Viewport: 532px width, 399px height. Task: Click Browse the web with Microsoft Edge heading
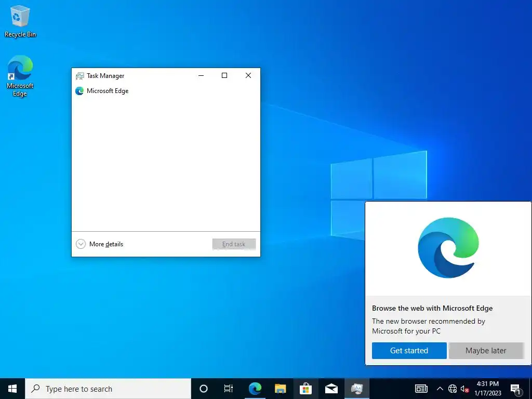pos(432,309)
